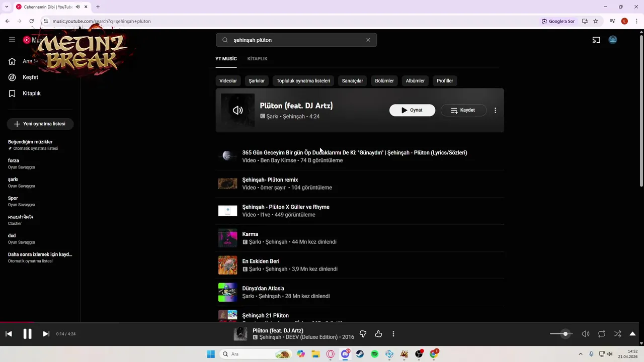Go back in the browser
644x362 pixels.
point(7,21)
